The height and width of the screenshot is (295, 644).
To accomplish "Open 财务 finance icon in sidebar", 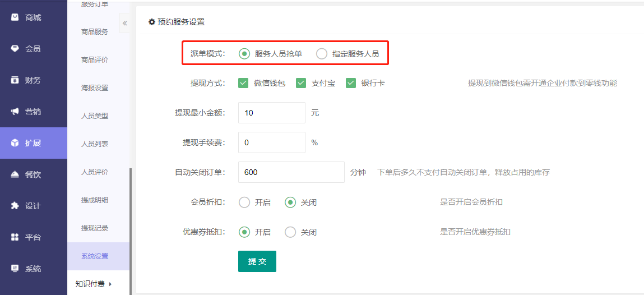I will coord(15,80).
